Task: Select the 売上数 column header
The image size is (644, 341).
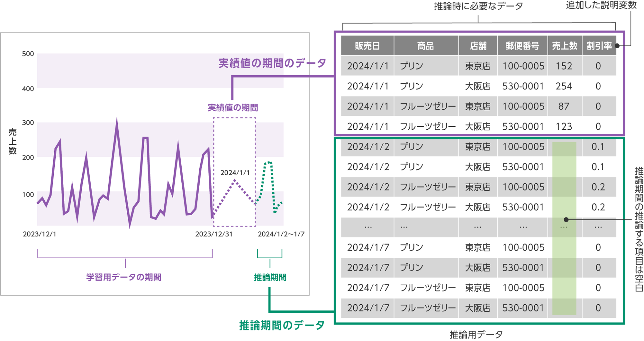Action: click(x=565, y=46)
